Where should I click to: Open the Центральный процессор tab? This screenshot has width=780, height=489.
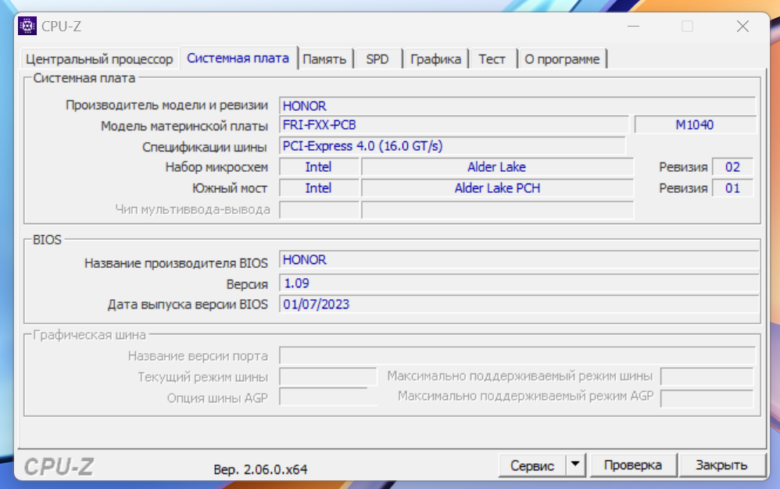(x=99, y=59)
